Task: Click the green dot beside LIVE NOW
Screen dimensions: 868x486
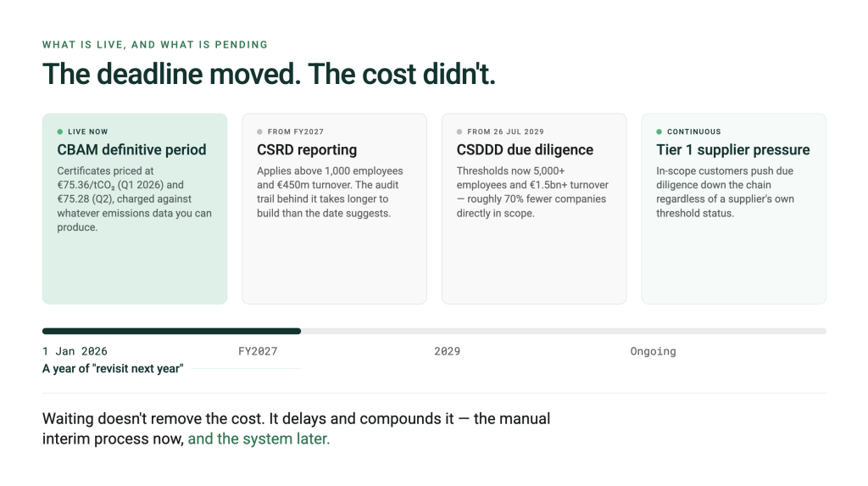Action: (x=60, y=132)
